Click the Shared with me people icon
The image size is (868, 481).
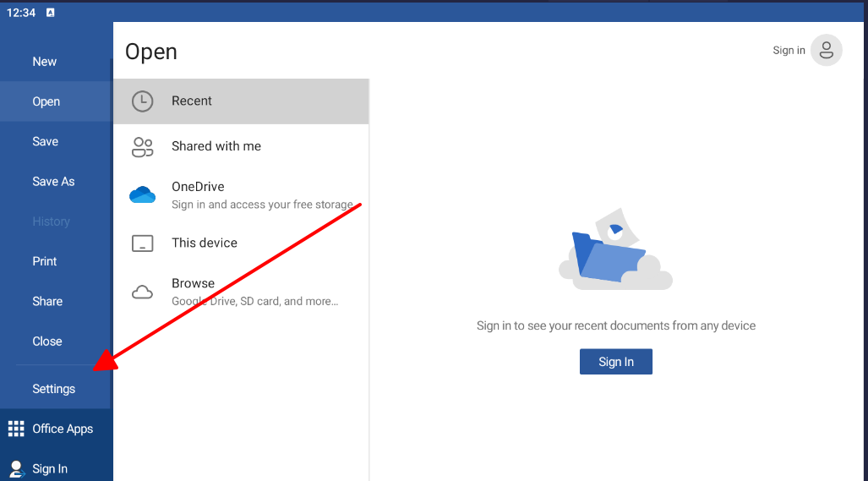coord(142,147)
